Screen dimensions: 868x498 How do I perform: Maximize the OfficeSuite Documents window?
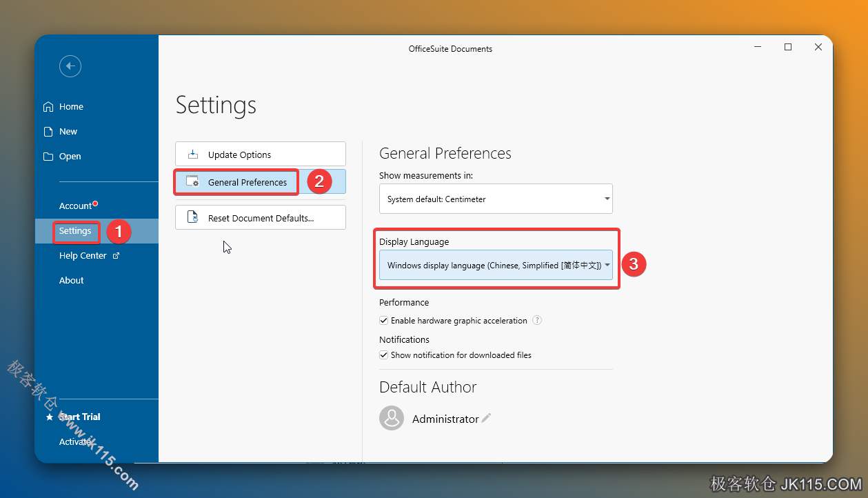pos(788,47)
